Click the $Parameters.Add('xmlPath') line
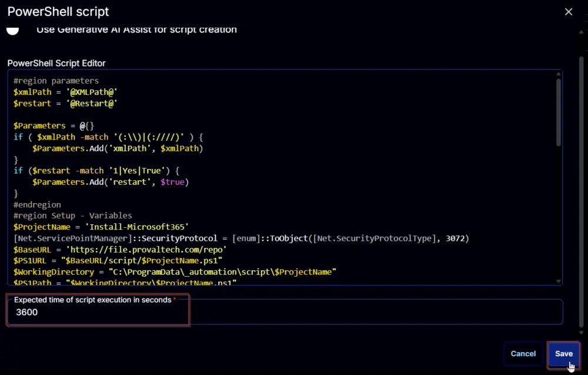This screenshot has height=375, width=588. pyautogui.click(x=118, y=148)
